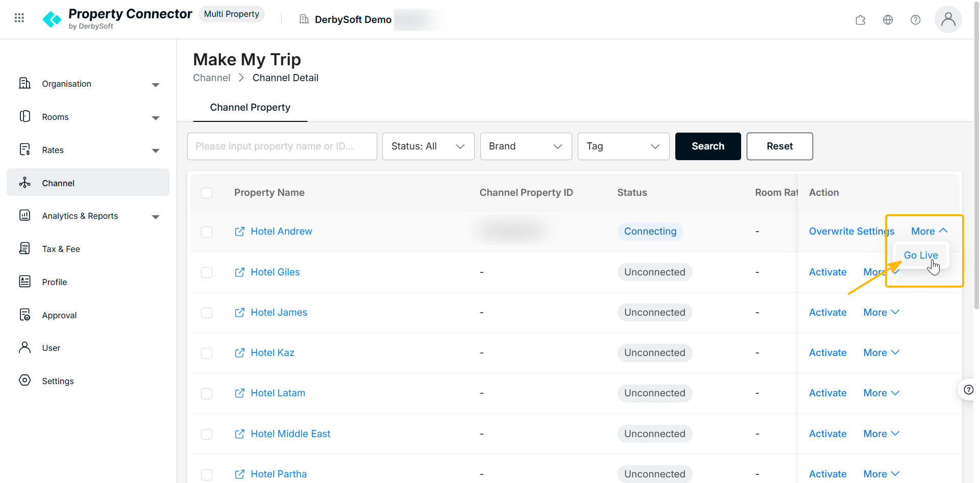The height and width of the screenshot is (483, 980).
Task: Click the Approval icon in sidebar
Action: coord(24,315)
